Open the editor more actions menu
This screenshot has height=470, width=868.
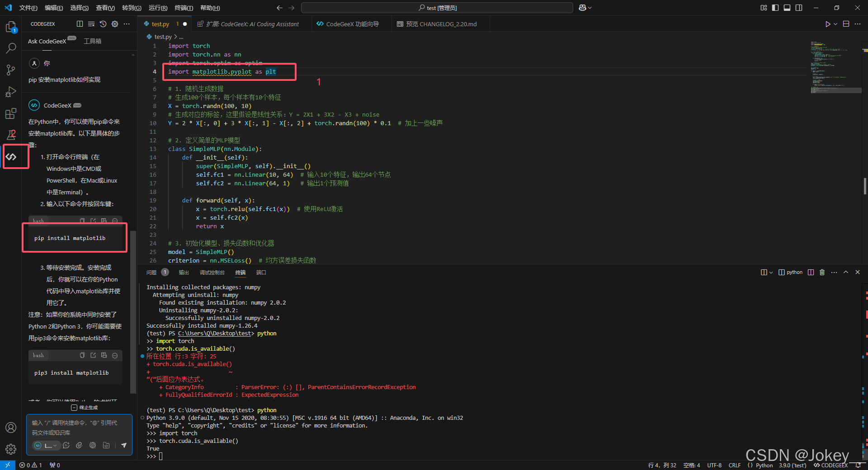[858, 24]
